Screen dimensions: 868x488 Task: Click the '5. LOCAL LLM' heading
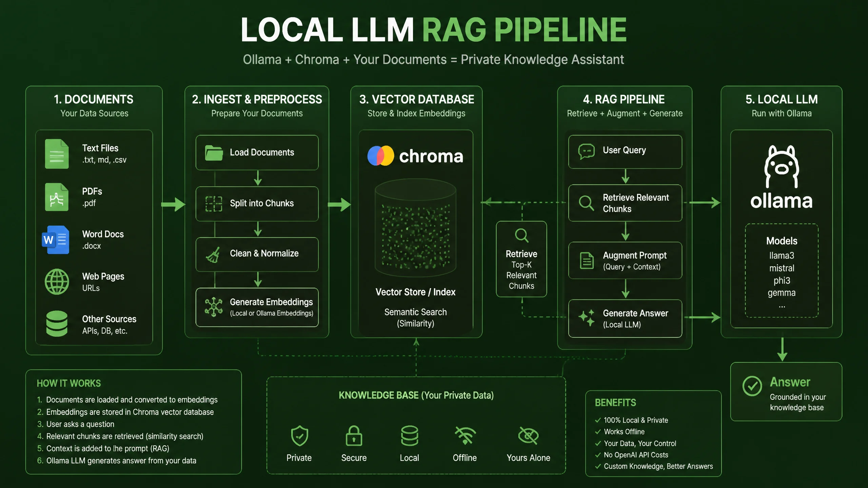click(782, 99)
